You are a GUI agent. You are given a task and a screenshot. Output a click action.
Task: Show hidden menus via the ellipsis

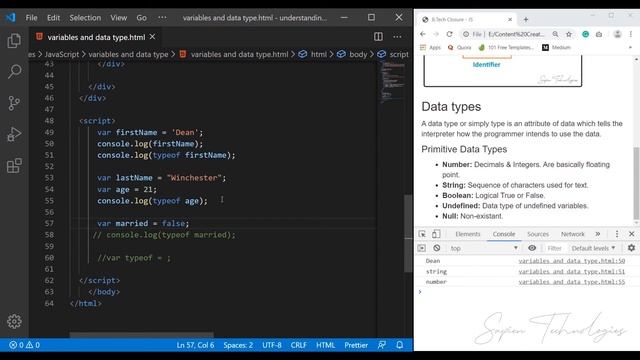point(162,18)
